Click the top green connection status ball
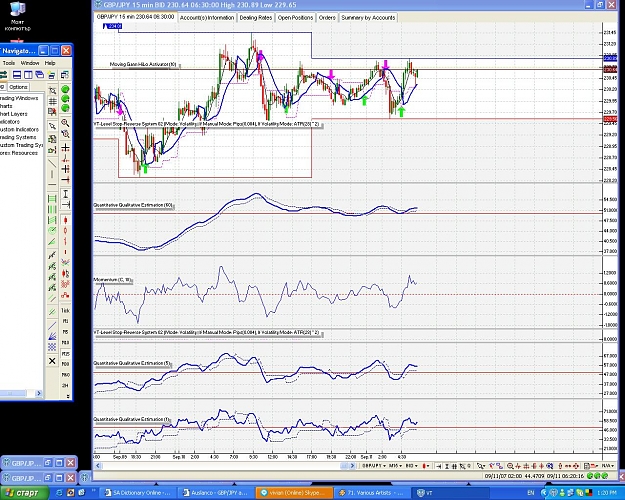 click(65, 89)
